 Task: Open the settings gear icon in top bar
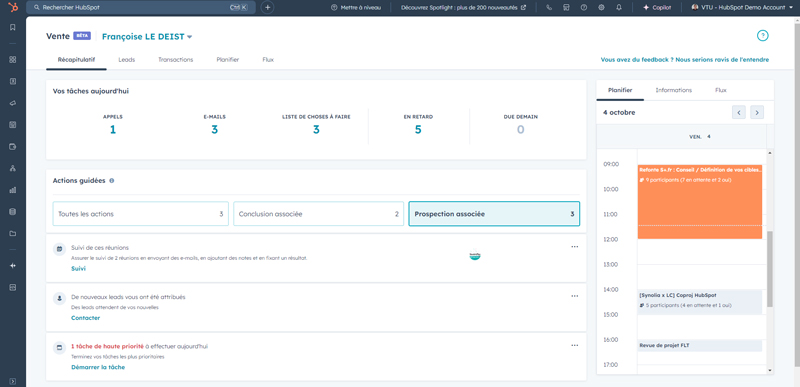pos(601,8)
